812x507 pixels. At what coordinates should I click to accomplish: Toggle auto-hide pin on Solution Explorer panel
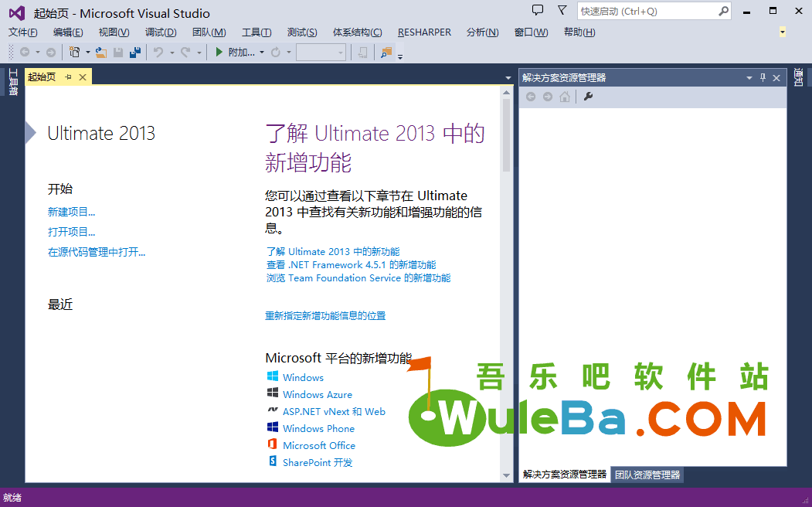(763, 78)
